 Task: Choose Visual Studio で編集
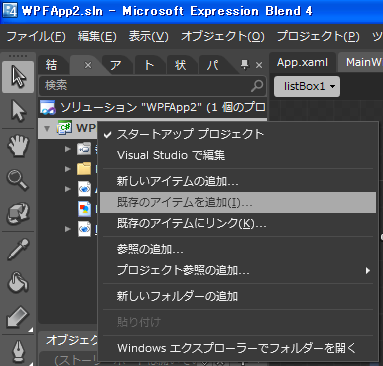[238, 155]
